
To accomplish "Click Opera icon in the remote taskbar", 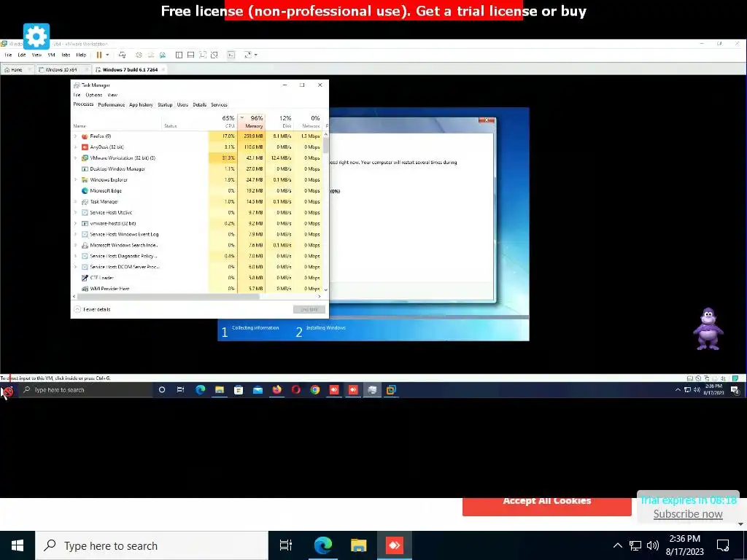I will click(x=296, y=390).
